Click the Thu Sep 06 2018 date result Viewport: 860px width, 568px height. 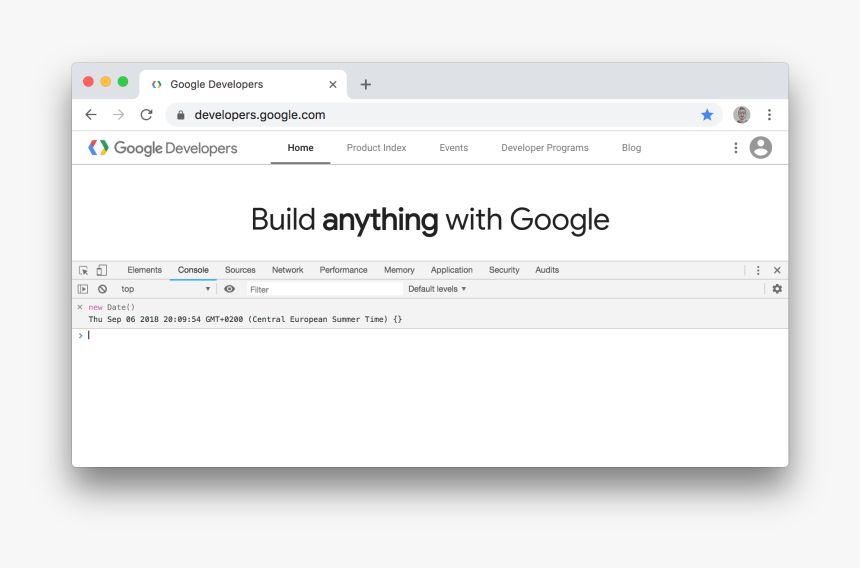tap(245, 319)
